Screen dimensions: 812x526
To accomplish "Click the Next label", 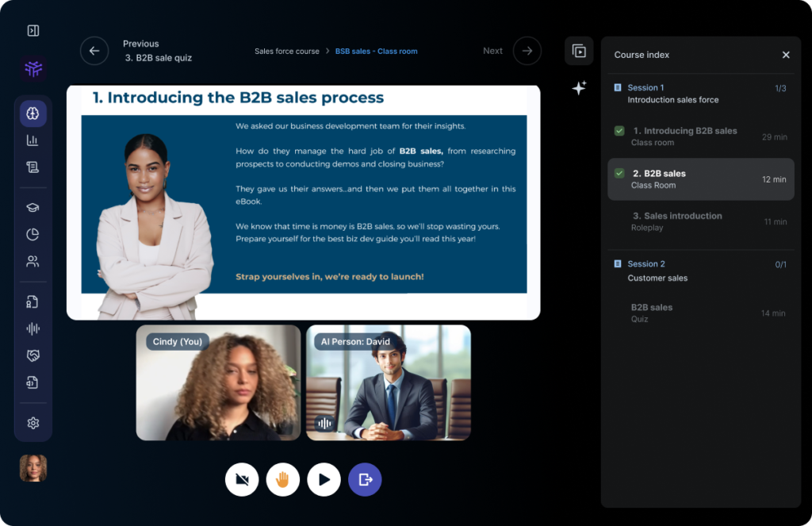I will [492, 51].
